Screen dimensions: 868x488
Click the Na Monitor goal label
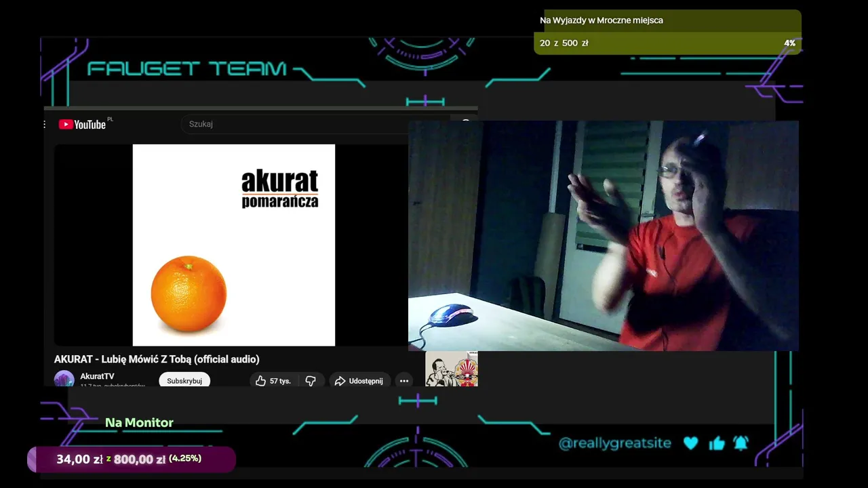(x=139, y=422)
